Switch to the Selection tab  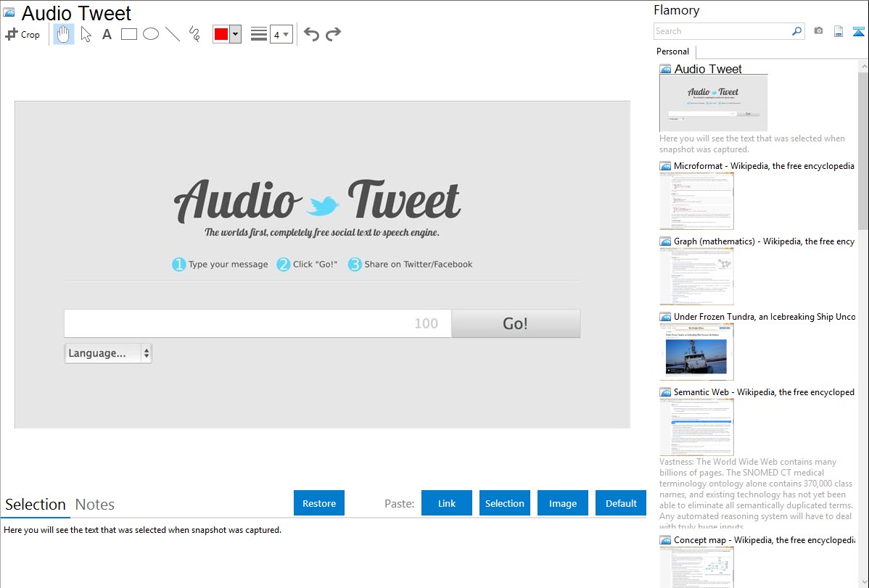(36, 505)
